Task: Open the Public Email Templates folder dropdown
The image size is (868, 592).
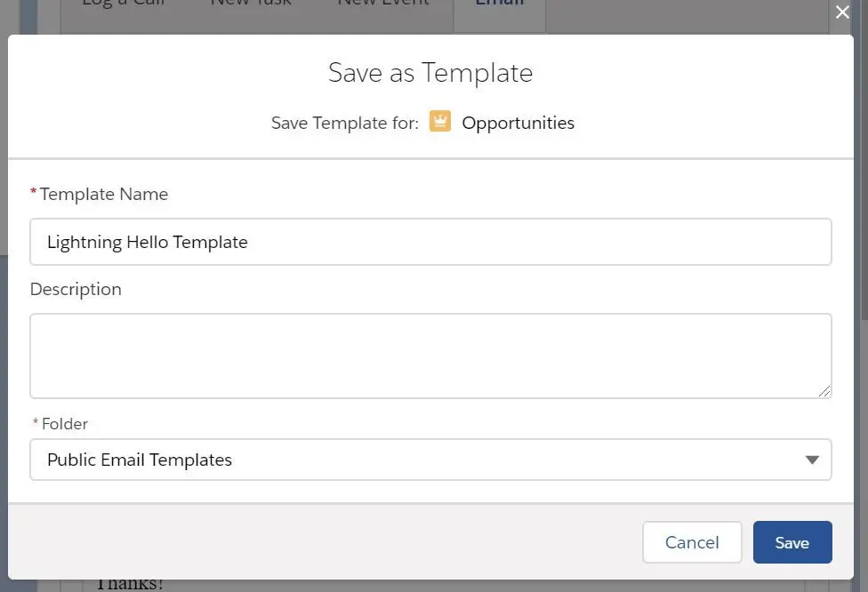Action: point(430,460)
